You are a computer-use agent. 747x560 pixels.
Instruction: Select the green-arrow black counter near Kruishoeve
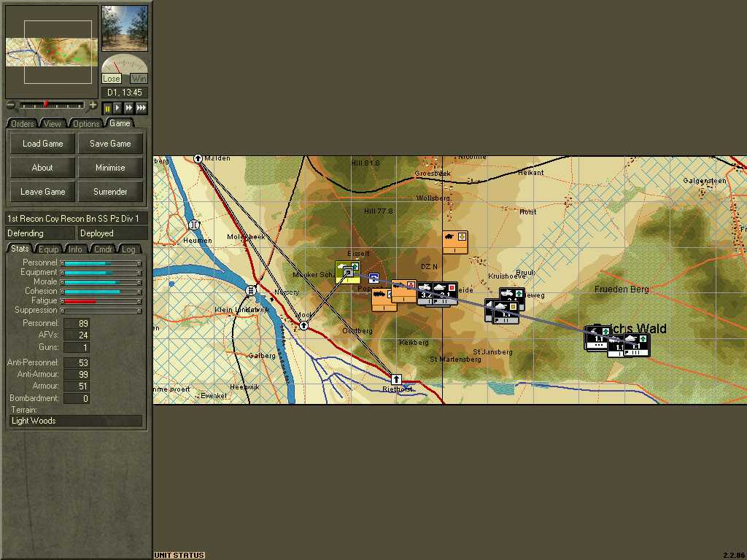coord(512,295)
